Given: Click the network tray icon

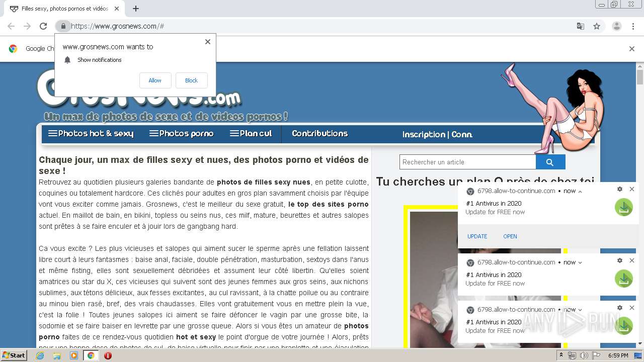Looking at the screenshot, I should click(572, 355).
